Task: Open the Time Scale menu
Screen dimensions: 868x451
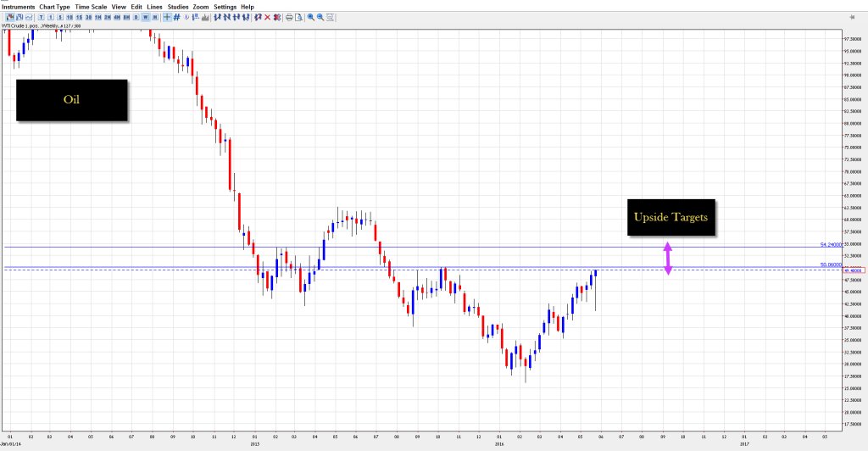Action: coord(91,7)
